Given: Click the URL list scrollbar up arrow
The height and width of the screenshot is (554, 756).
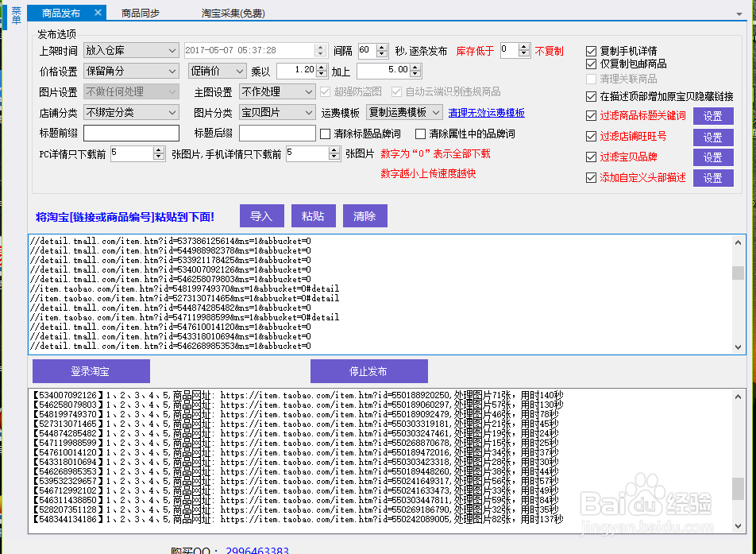Looking at the screenshot, I should tap(739, 242).
